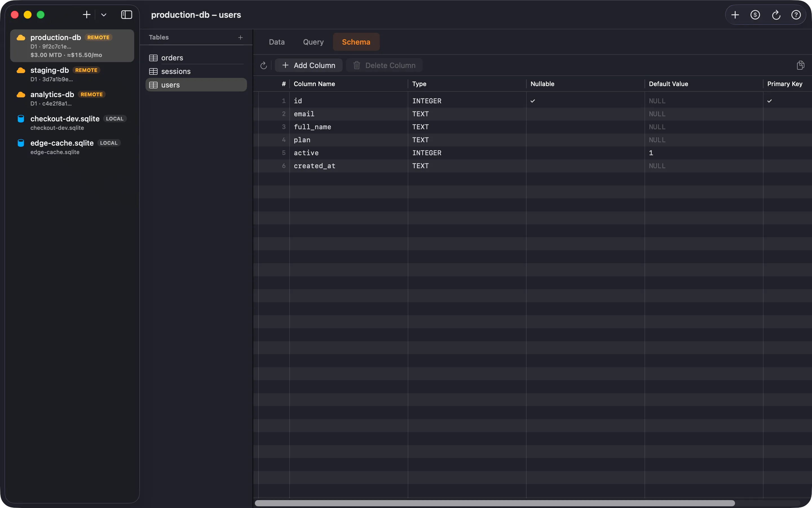Click the Column Name header
The height and width of the screenshot is (508, 812).
coord(348,84)
